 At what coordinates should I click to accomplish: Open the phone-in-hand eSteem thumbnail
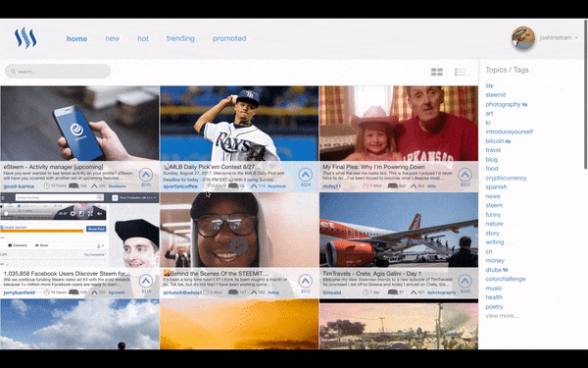(79, 124)
